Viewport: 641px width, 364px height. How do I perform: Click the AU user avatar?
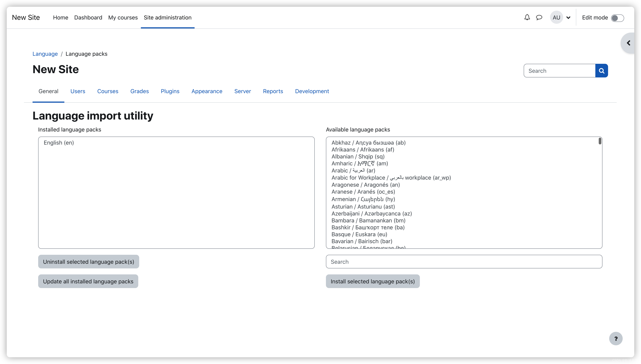[556, 18]
